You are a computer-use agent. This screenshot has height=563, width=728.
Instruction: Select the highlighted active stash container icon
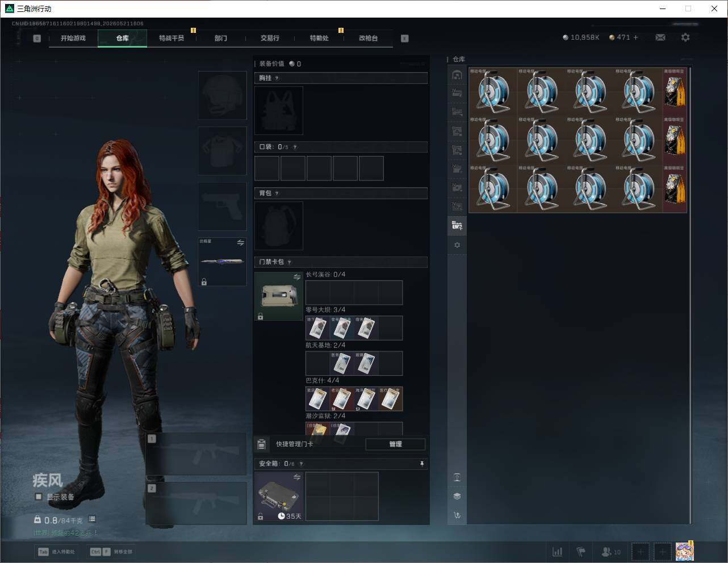pos(457,226)
